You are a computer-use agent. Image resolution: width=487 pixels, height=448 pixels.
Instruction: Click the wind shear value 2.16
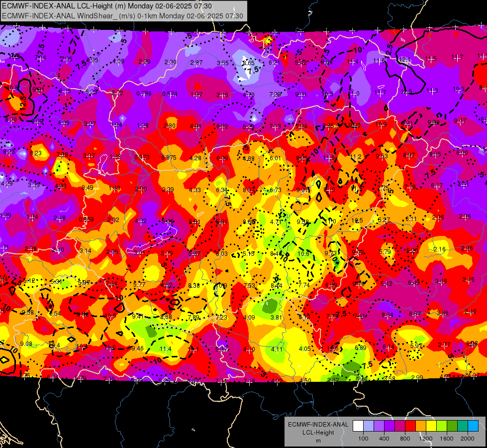[x=439, y=249]
